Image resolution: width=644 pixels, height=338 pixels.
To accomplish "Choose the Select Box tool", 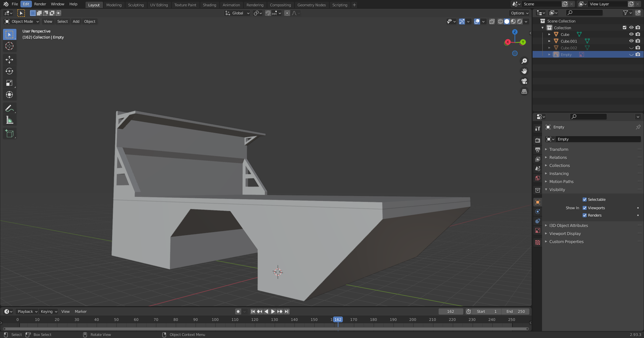I will [x=9, y=35].
